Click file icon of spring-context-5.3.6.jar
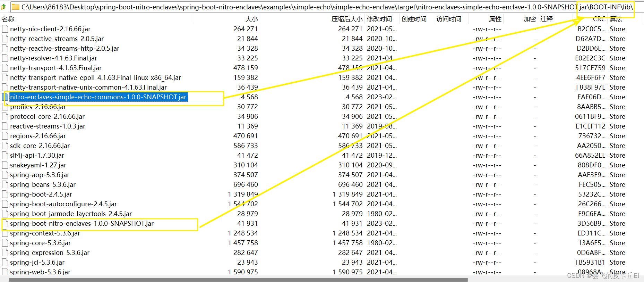 [5, 233]
